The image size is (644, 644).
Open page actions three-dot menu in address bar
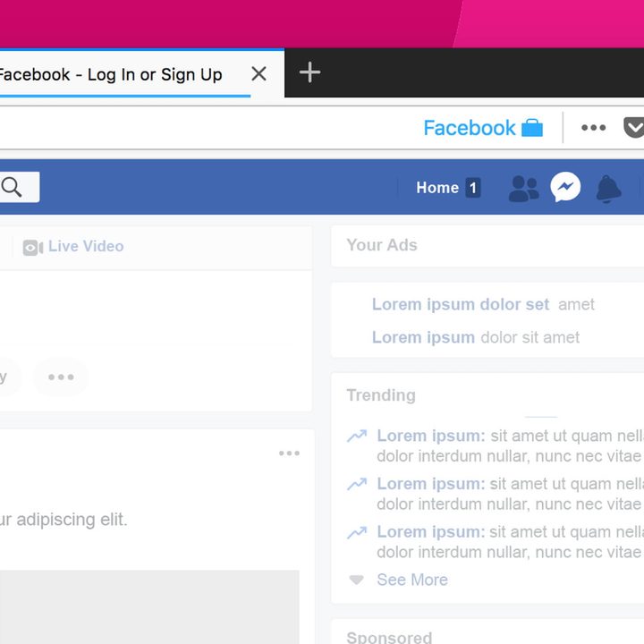pos(593,128)
